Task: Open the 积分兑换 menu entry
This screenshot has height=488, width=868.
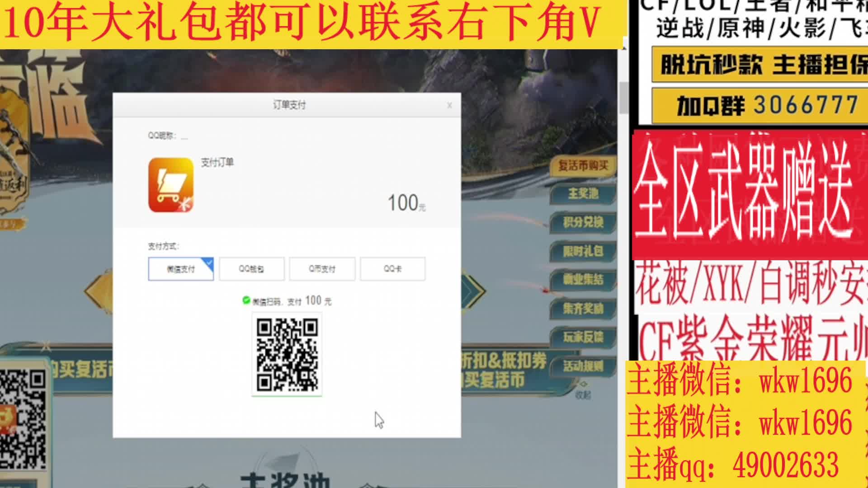Action: 583,223
